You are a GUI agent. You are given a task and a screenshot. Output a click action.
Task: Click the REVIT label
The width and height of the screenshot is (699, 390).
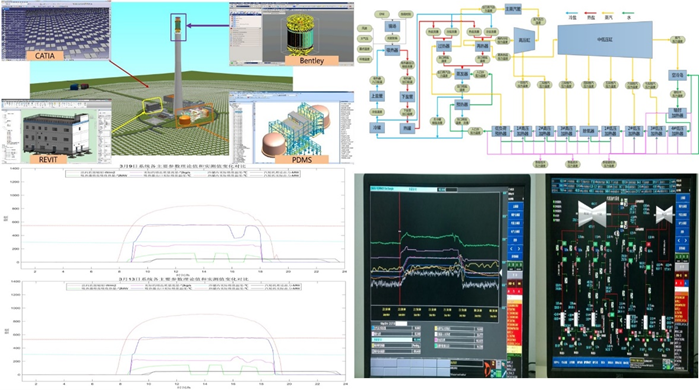tap(48, 159)
